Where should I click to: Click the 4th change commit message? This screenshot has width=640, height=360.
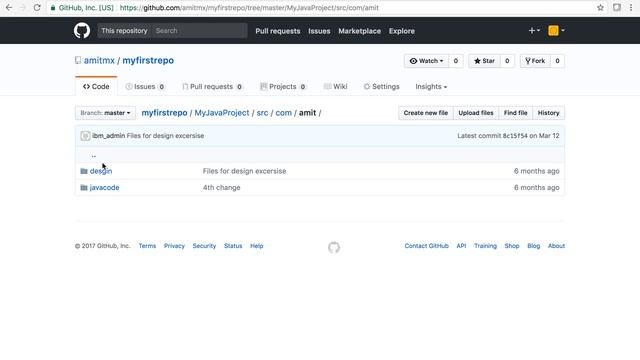click(x=222, y=188)
